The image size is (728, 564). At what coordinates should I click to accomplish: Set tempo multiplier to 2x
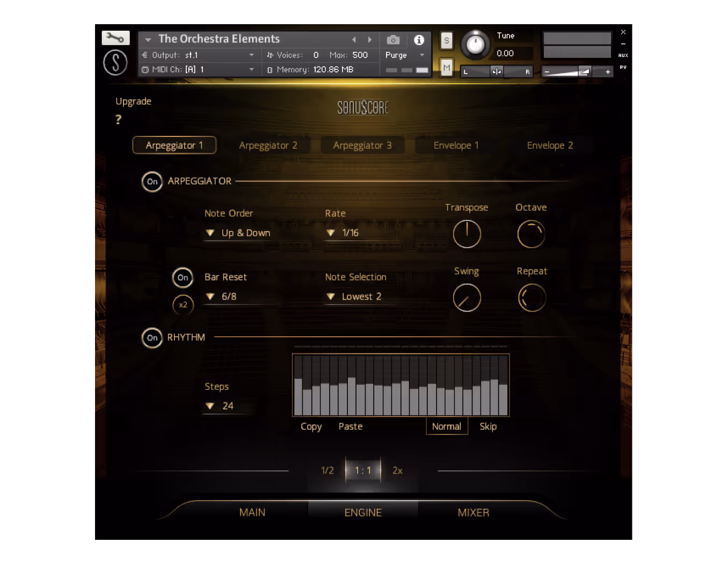(397, 471)
